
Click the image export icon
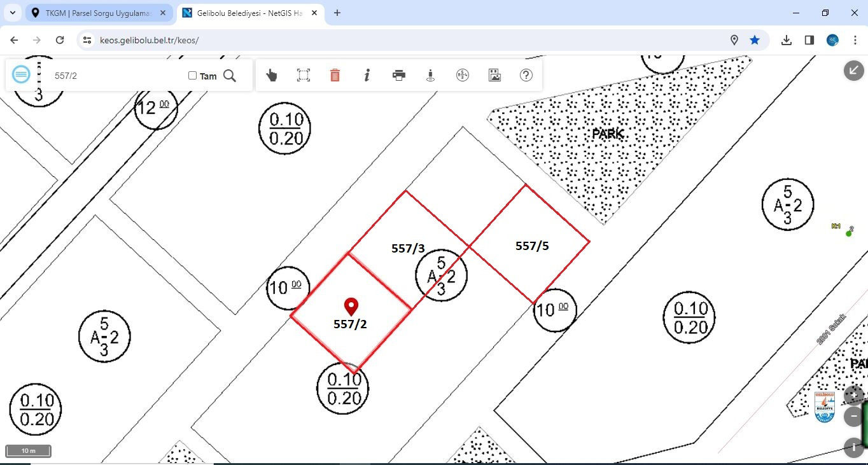494,75
